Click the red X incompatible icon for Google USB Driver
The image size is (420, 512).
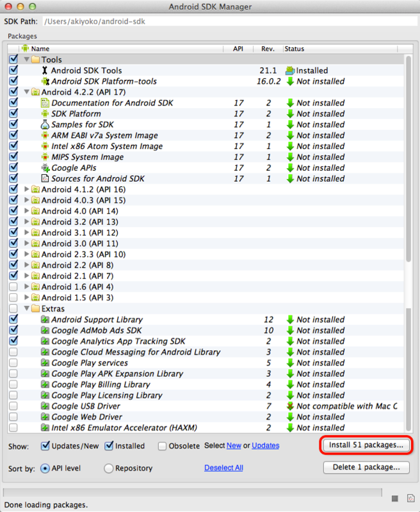click(290, 406)
